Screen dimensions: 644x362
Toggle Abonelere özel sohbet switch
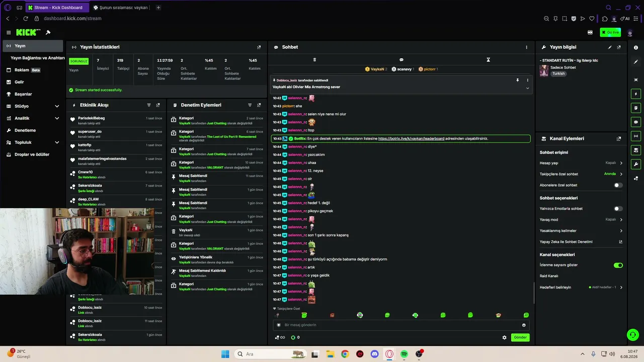tap(618, 185)
